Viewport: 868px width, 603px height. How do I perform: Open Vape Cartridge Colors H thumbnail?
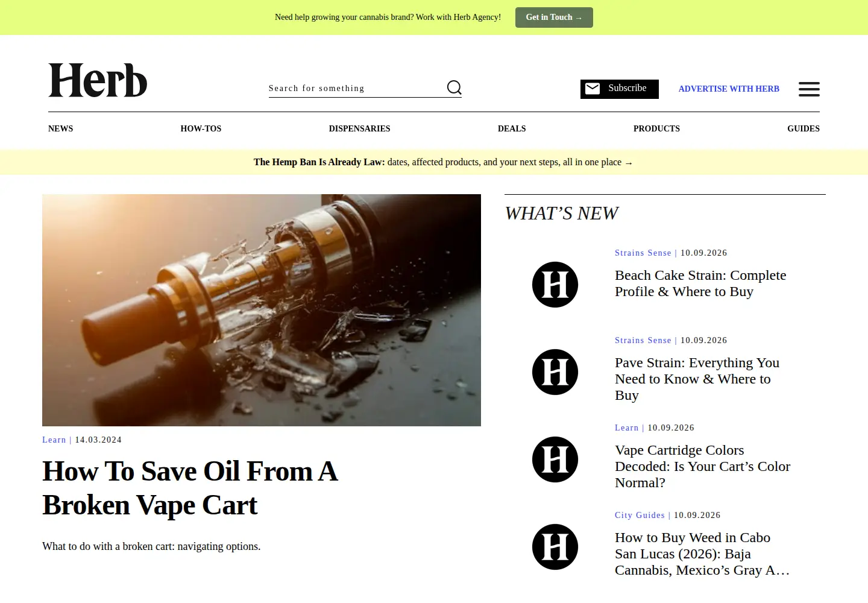click(x=555, y=459)
